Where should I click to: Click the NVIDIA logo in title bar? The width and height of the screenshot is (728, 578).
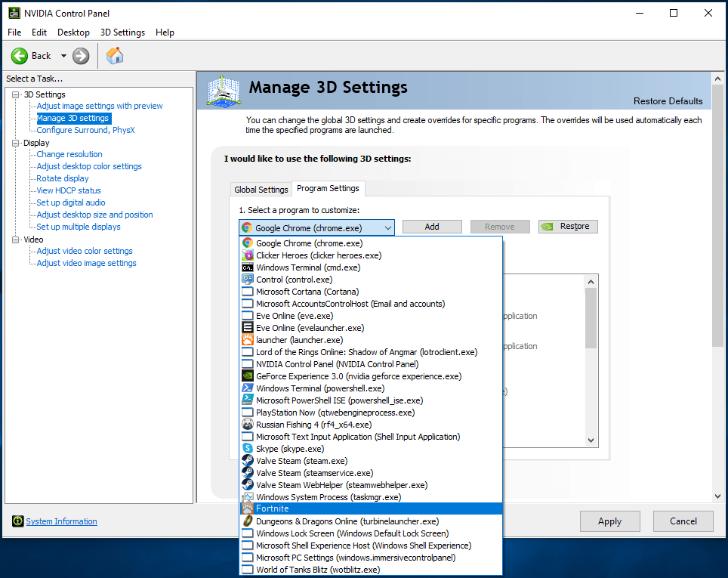tap(14, 13)
